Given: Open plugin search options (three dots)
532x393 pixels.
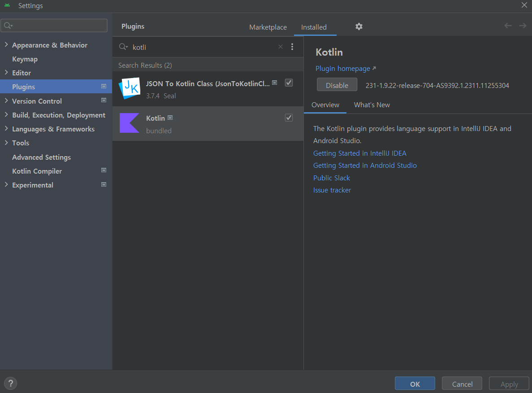Looking at the screenshot, I should tap(292, 47).
